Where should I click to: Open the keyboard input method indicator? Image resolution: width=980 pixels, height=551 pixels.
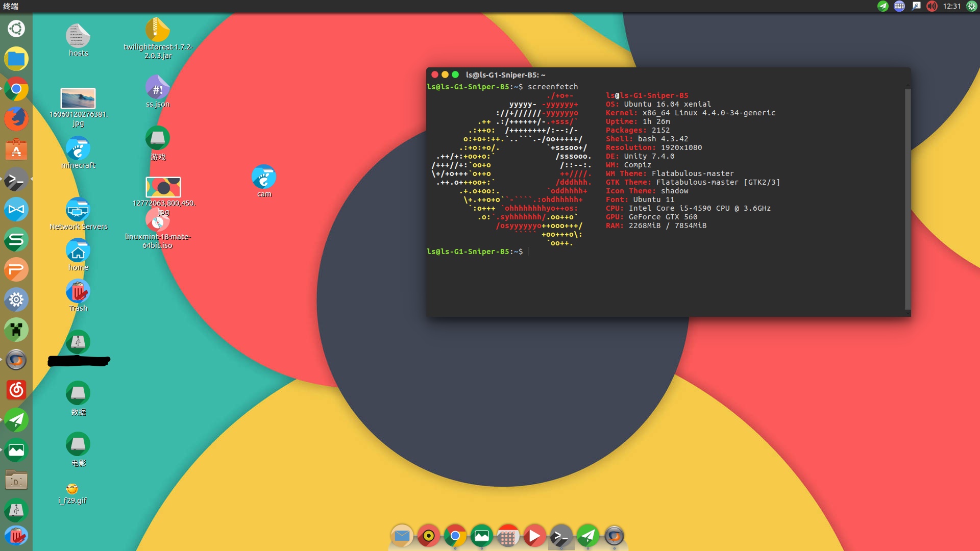[x=899, y=6]
